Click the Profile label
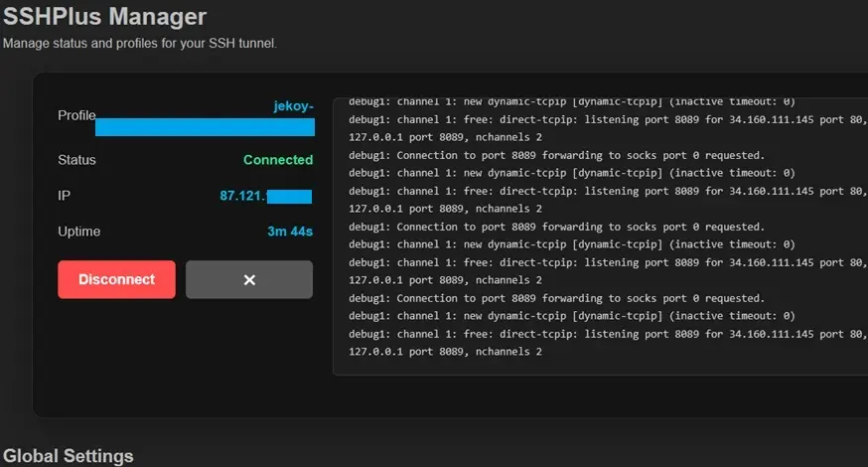Viewport: 868px width, 467px height. (76, 115)
